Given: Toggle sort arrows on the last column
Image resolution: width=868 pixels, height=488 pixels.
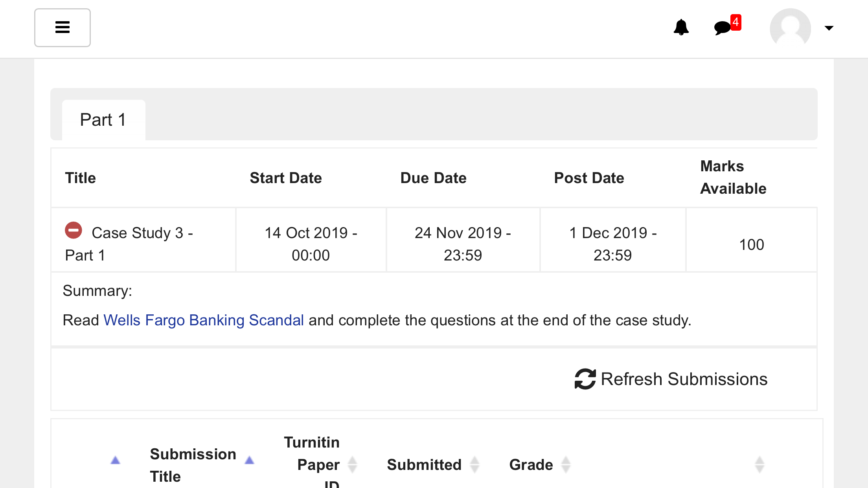Looking at the screenshot, I should 759,465.
